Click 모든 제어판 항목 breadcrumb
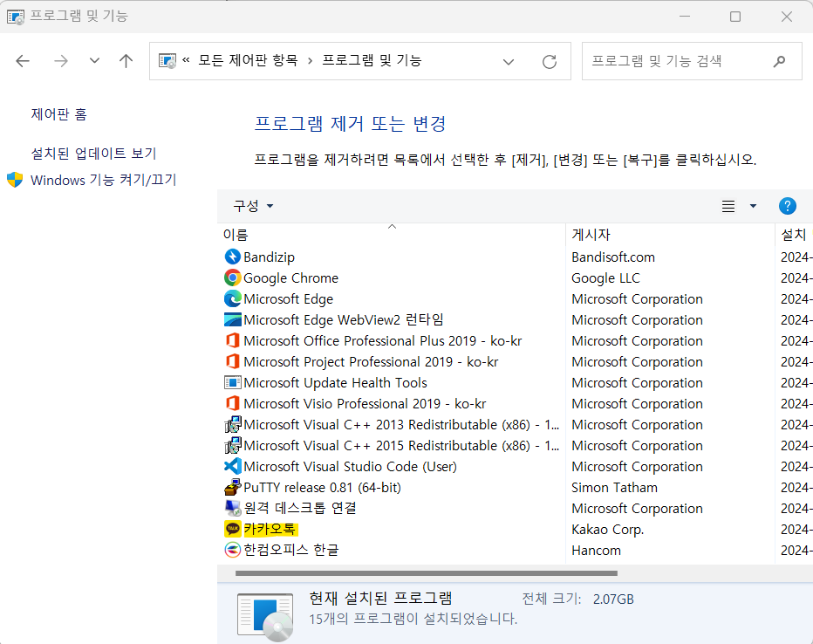This screenshot has width=813, height=644. click(249, 61)
